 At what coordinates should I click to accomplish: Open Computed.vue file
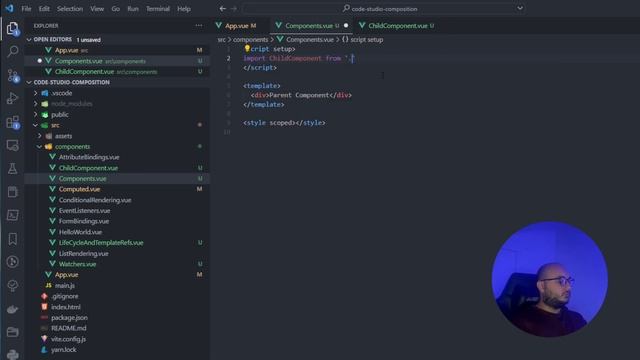coord(118,189)
